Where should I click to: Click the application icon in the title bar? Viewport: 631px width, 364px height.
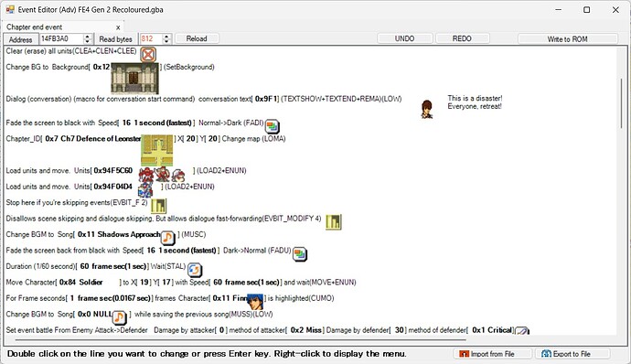pyautogui.click(x=10, y=9)
